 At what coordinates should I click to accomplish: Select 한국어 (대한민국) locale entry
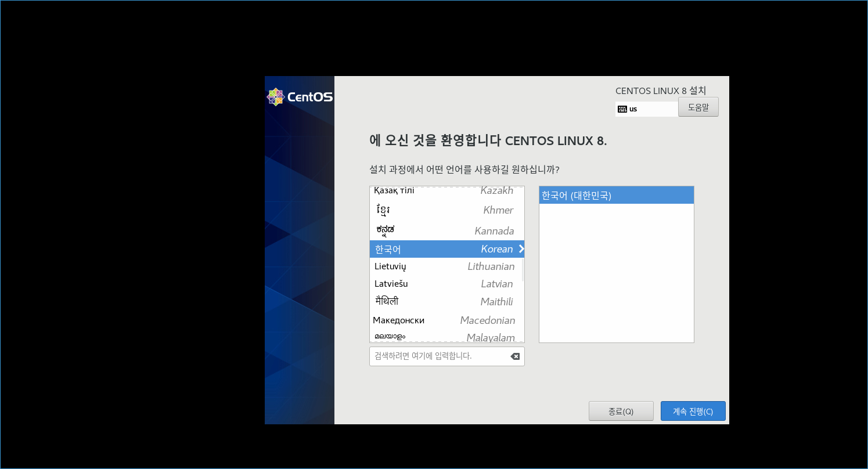point(617,196)
